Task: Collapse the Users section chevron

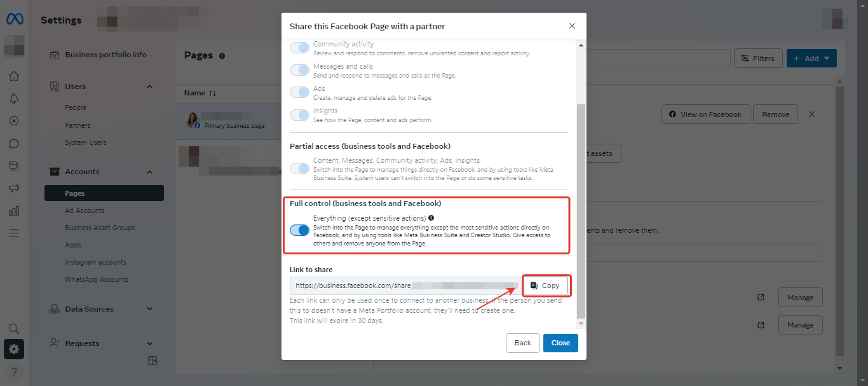Action: tap(150, 86)
